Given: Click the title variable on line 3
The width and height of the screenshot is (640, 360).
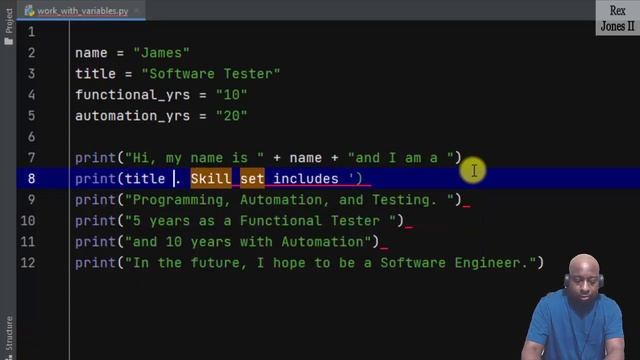Looking at the screenshot, I should click(96, 74).
